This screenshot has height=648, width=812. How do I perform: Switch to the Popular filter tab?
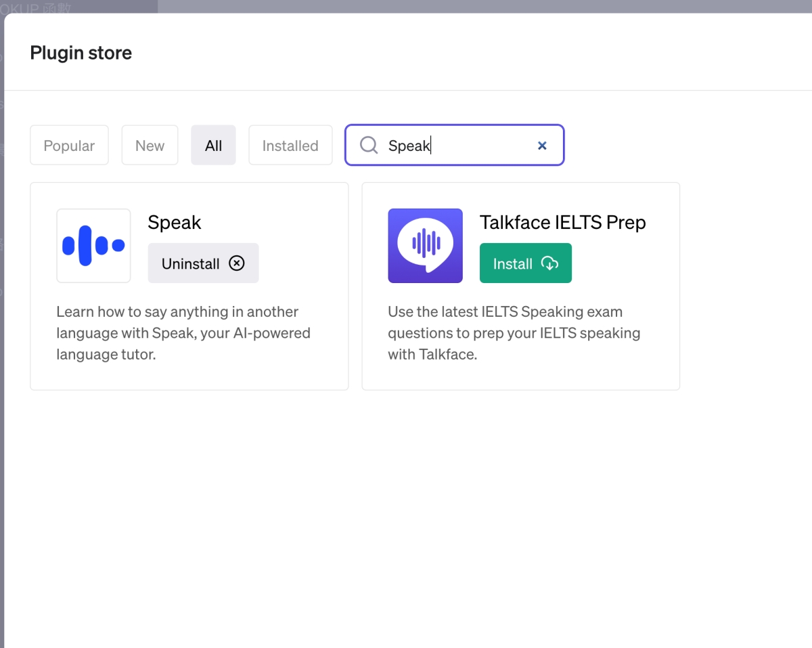point(69,145)
